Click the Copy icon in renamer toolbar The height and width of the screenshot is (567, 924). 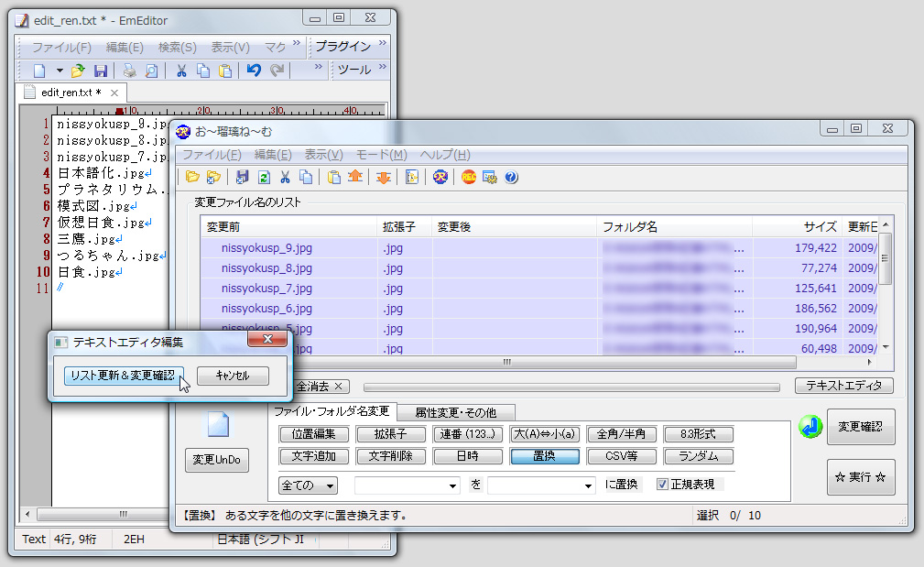(307, 177)
